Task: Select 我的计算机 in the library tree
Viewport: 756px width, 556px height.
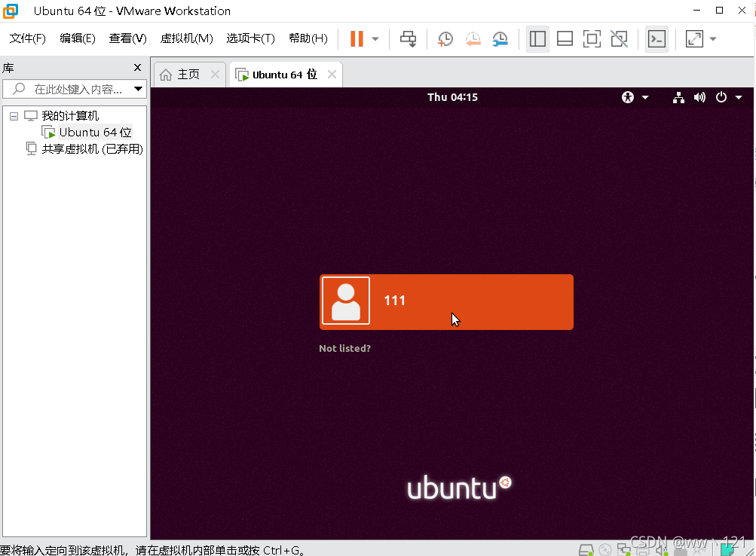Action: pos(70,115)
